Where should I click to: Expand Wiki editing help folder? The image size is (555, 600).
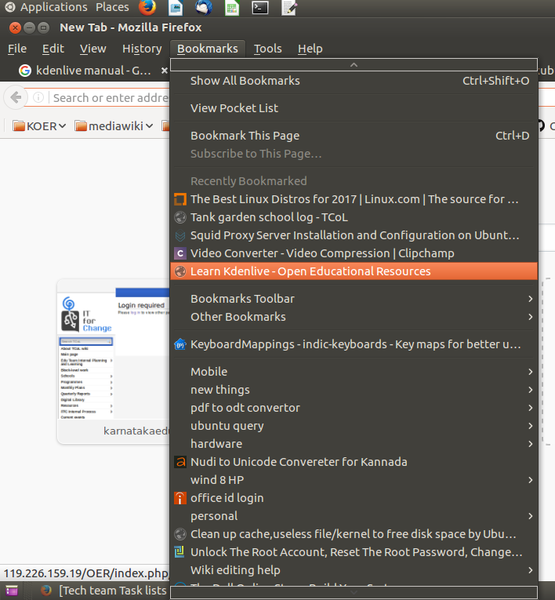point(354,570)
